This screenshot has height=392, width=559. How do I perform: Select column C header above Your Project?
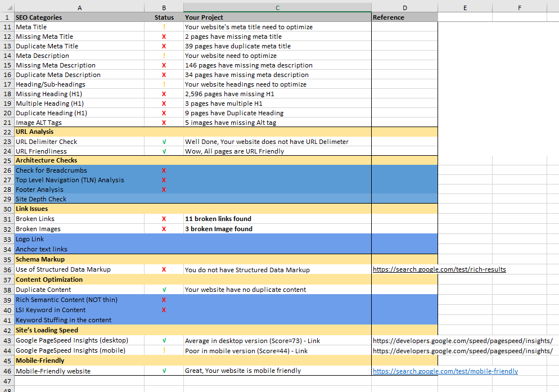(x=277, y=7)
